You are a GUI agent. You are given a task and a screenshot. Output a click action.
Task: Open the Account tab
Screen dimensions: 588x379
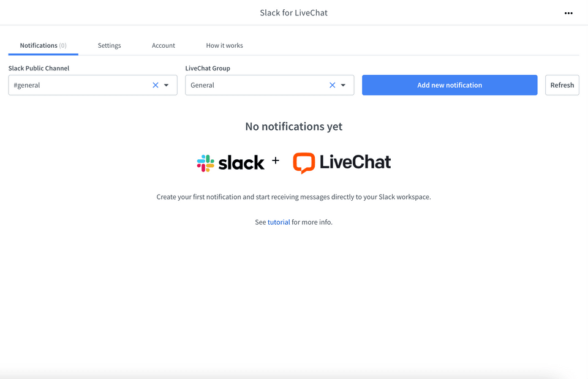click(163, 45)
